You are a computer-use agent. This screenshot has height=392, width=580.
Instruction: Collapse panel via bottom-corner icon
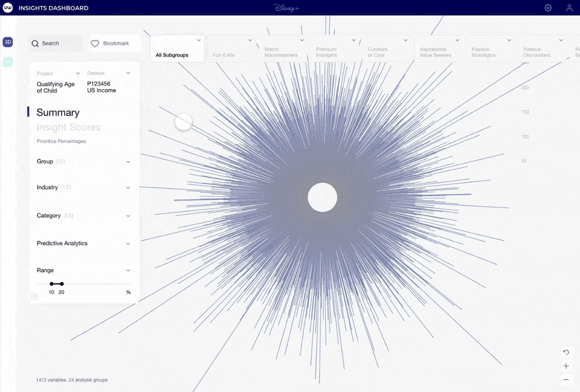(x=34, y=296)
